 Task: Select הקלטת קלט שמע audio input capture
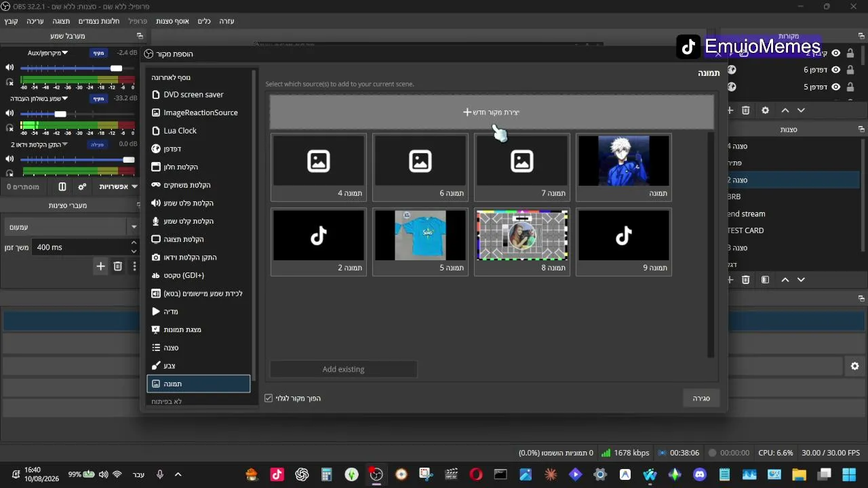[199, 221]
